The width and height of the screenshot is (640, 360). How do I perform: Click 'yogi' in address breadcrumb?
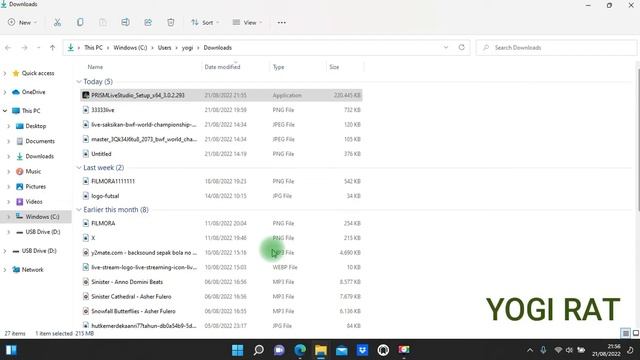[x=187, y=48]
